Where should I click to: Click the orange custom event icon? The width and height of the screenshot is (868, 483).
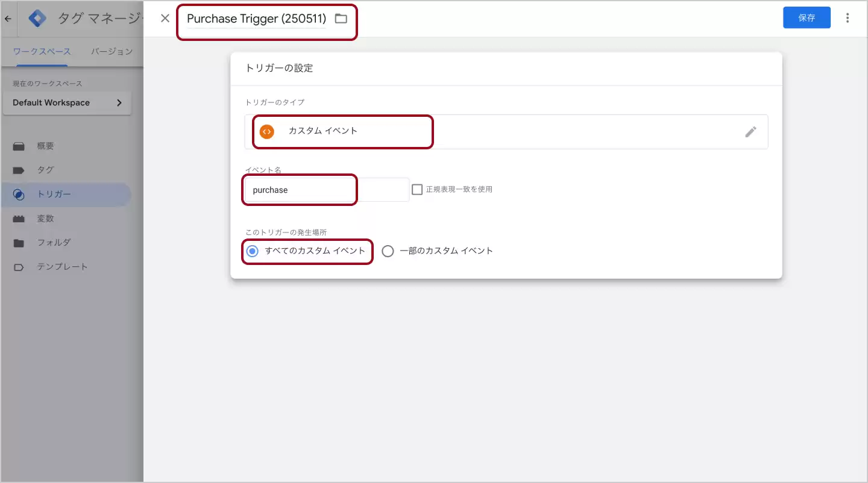click(266, 131)
